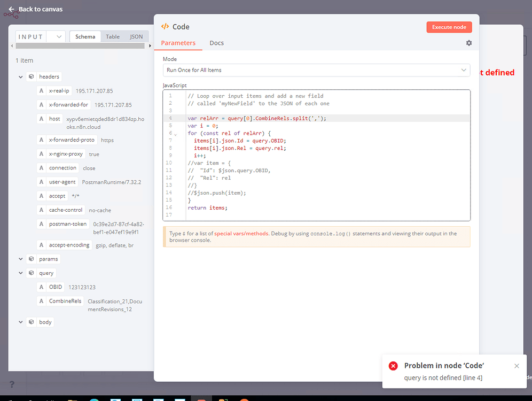Switch to the Table tab
This screenshot has width=532, height=401.
click(x=113, y=36)
